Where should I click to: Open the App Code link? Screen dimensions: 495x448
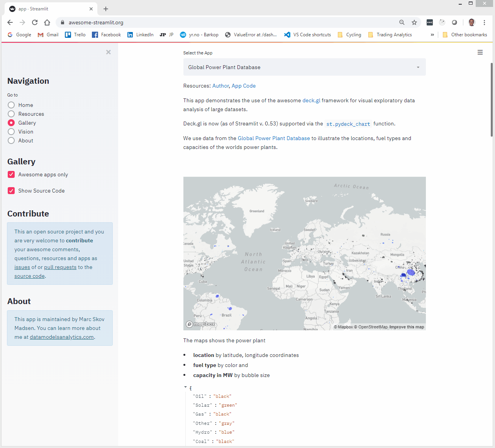coord(244,86)
